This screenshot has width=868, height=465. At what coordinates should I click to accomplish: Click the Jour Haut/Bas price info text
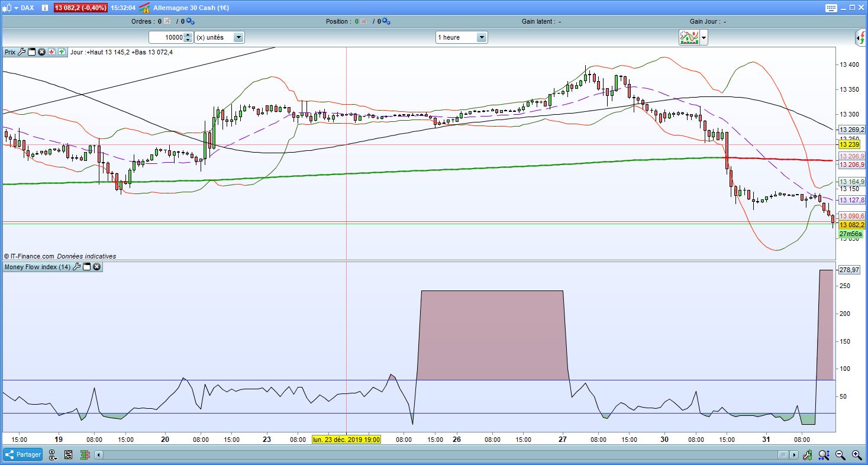pyautogui.click(x=121, y=52)
